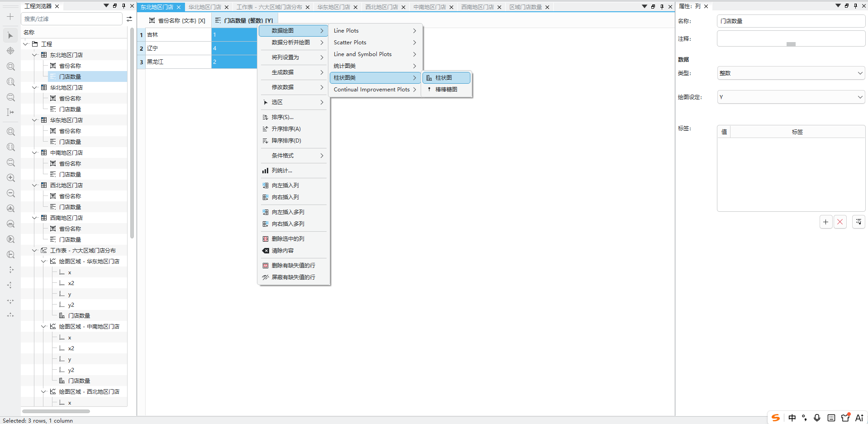This screenshot has height=424, width=868.
Task: Click the microphone icon in IME bar
Action: point(817,418)
